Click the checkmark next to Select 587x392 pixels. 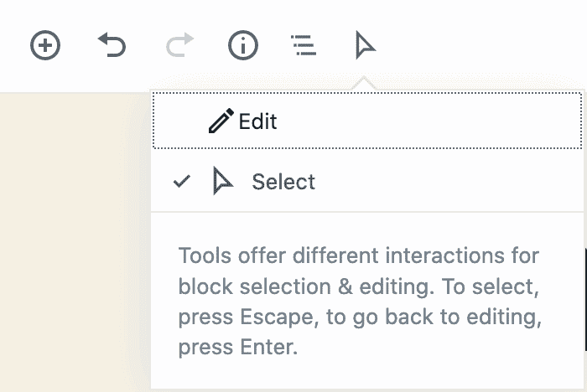tap(182, 182)
